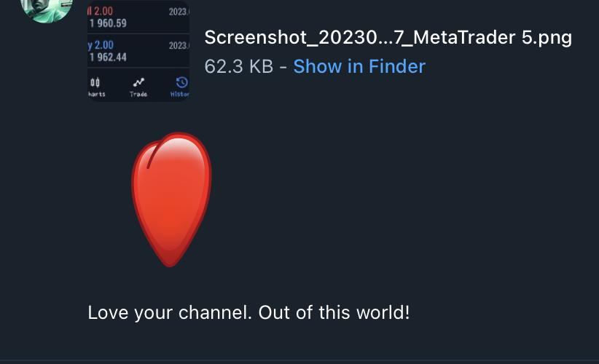Open the MetaTrader screenshot thumbnail preview
Screen dimensions: 599x364
pyautogui.click(x=138, y=51)
